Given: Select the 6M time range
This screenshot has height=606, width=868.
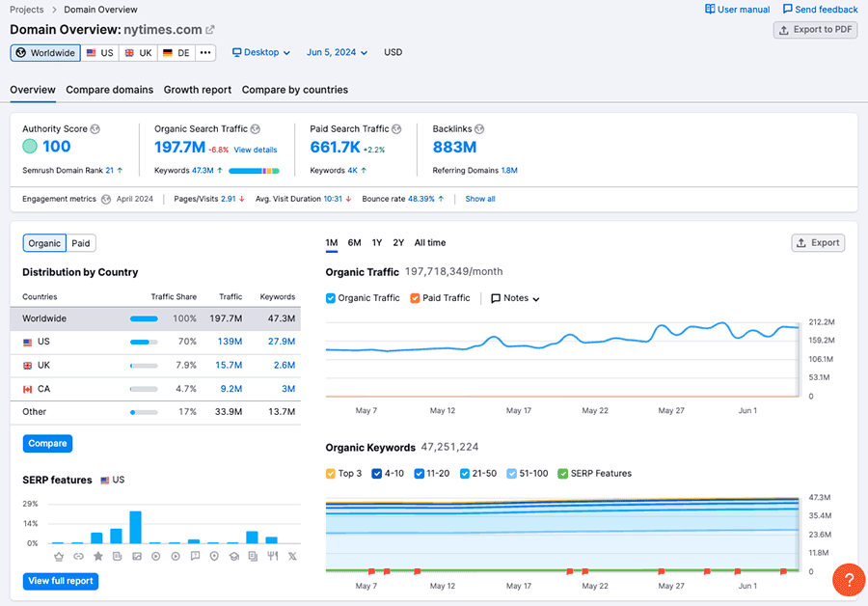Looking at the screenshot, I should [x=354, y=242].
